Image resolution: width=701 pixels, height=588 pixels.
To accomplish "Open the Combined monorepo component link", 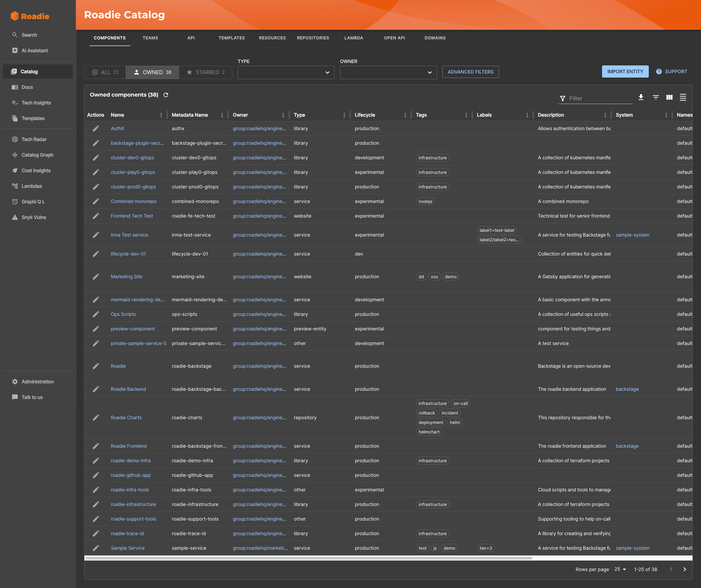I will [x=134, y=201].
